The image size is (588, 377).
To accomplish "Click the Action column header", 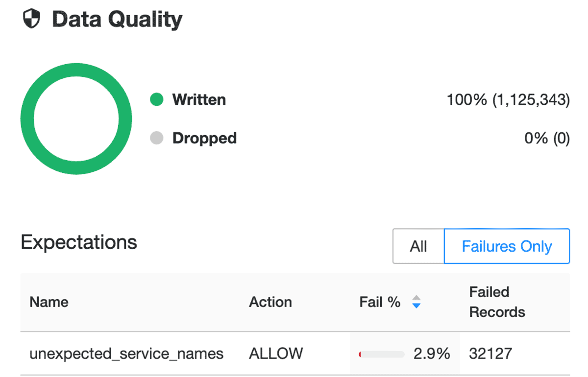I will point(270,302).
